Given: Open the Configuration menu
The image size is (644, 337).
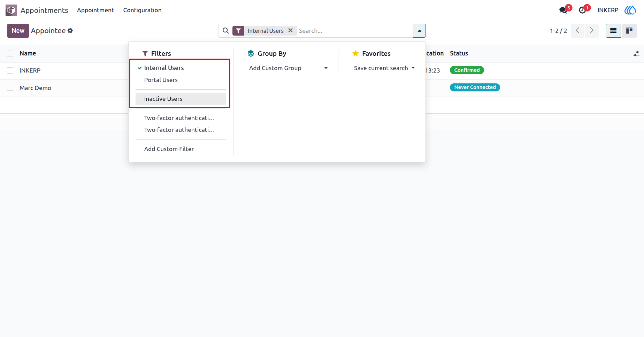Looking at the screenshot, I should point(142,10).
